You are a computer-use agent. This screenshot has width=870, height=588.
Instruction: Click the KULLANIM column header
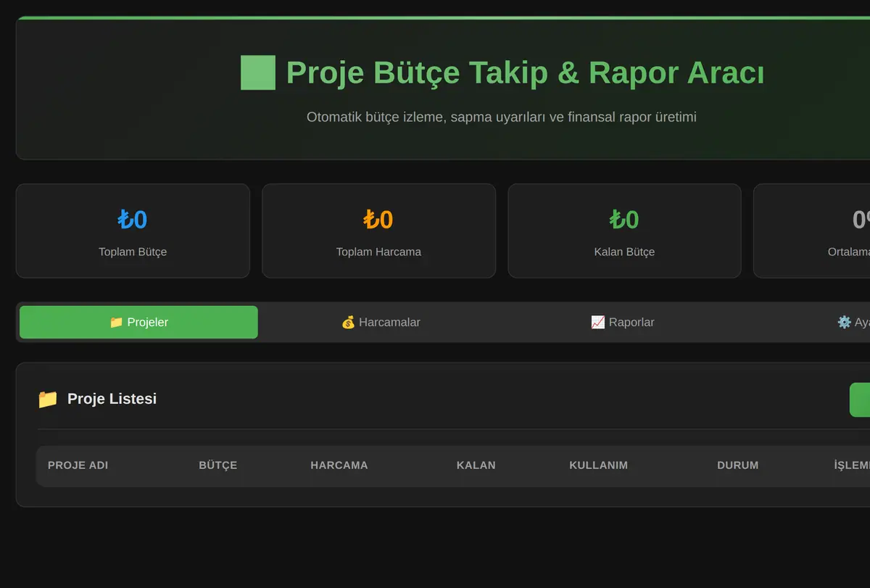coord(599,465)
